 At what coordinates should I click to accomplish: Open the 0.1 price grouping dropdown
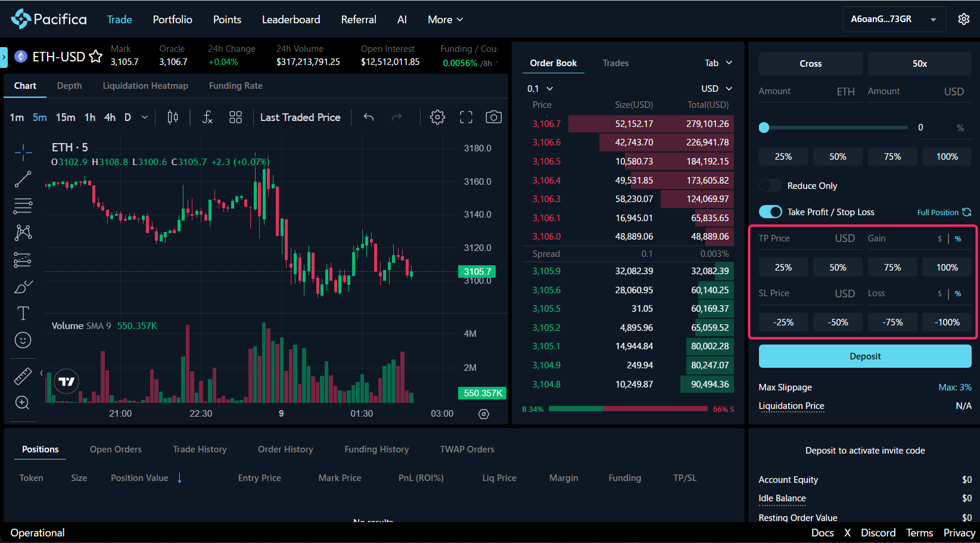(x=540, y=89)
